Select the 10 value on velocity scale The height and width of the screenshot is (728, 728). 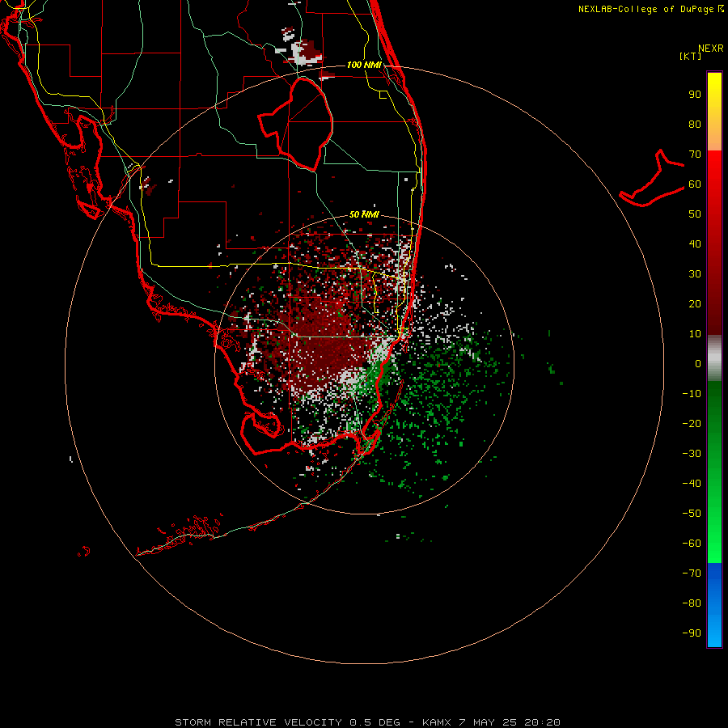695,334
